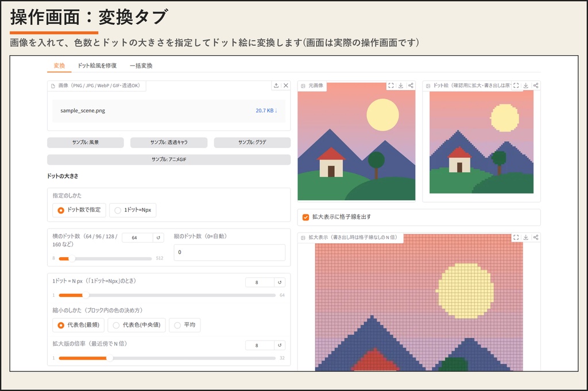Click the 横のドット数 slider track
The width and height of the screenshot is (588, 391).
(106, 258)
